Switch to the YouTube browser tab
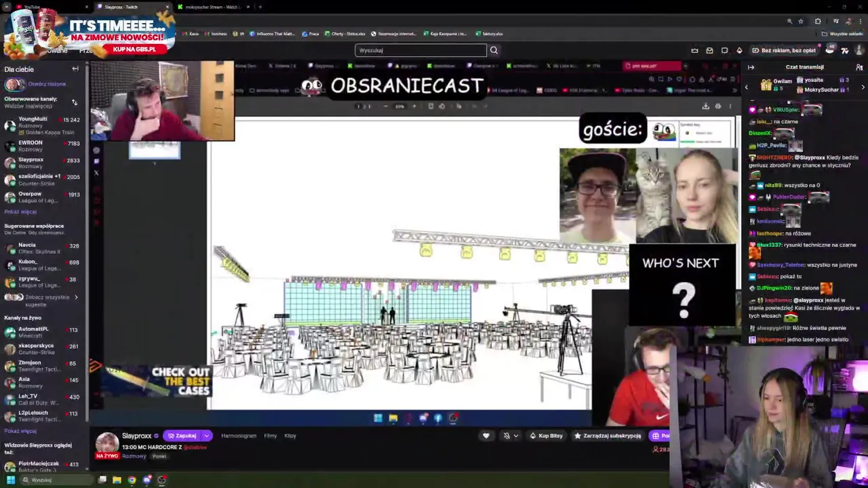The height and width of the screenshot is (488, 868). (51, 7)
